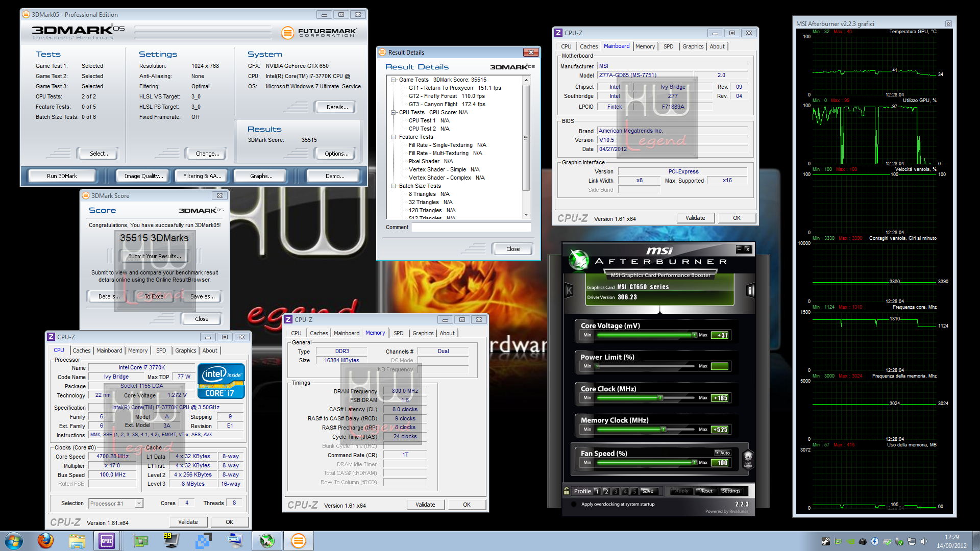Open SPD tab in CPU-Z memory window
This screenshot has width=980, height=551.
click(399, 333)
